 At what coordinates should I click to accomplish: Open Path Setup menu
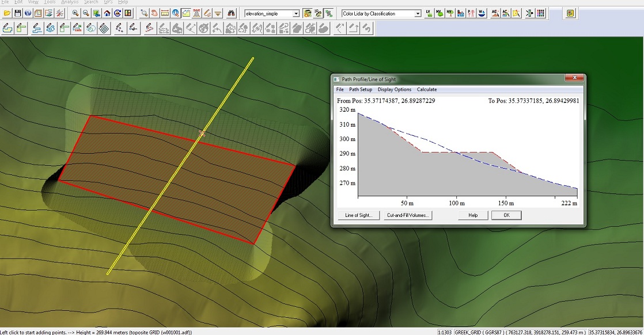pos(361,89)
